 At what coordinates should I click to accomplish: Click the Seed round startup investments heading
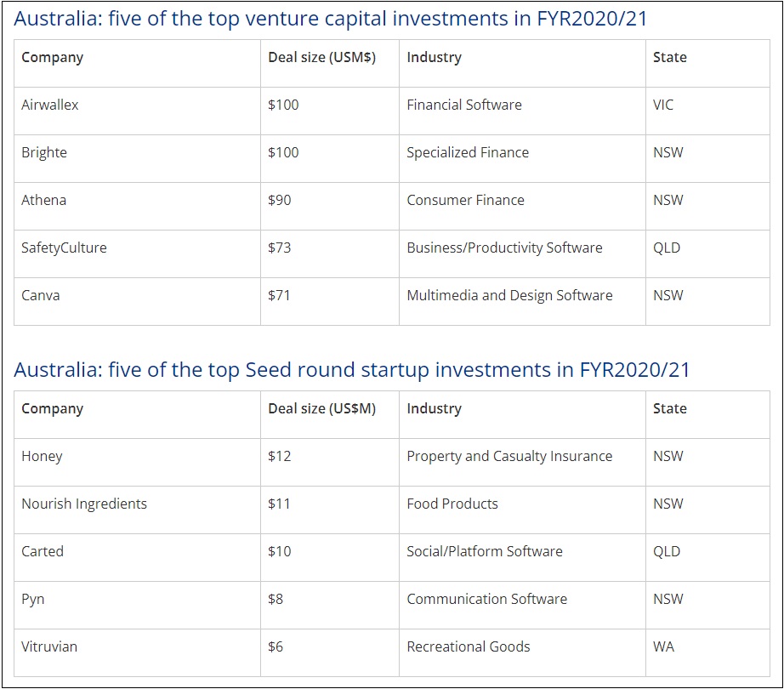pyautogui.click(x=352, y=370)
